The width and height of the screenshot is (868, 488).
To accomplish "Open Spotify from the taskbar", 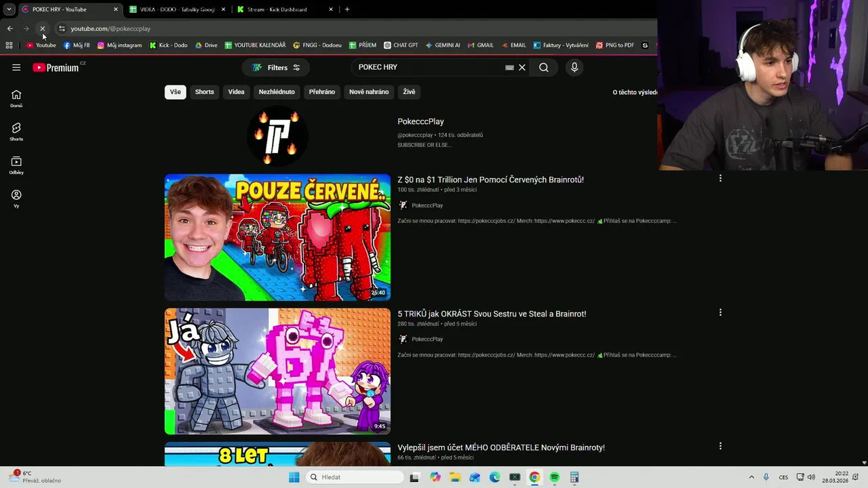I will point(554,477).
